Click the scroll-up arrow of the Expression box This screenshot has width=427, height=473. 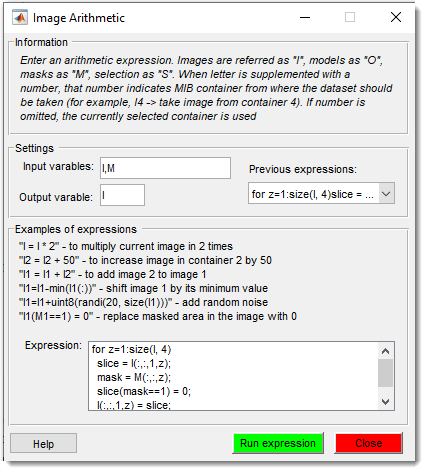point(385,351)
